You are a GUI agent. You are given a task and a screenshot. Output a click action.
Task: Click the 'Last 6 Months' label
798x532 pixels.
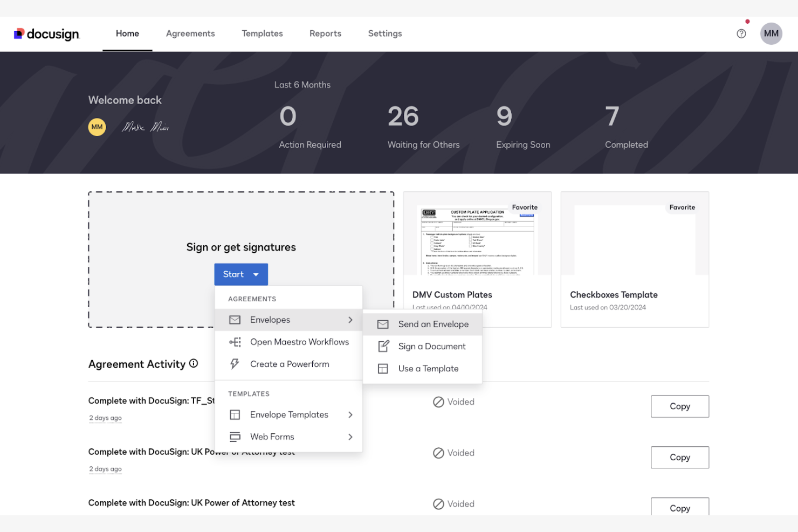tap(302, 85)
